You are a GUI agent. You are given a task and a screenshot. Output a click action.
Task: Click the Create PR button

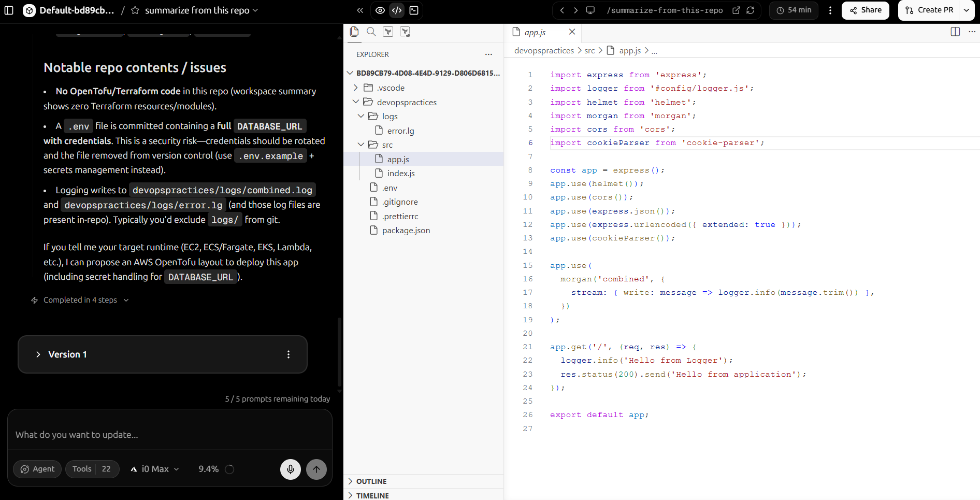929,10
